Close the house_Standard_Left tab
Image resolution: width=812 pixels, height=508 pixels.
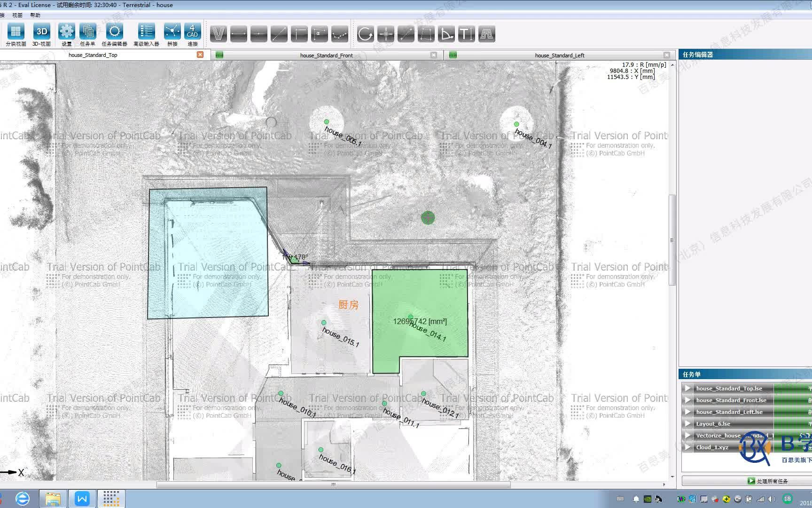pos(667,55)
